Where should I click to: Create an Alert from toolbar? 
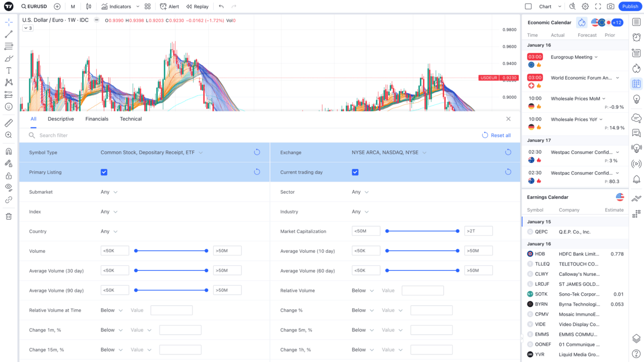click(x=169, y=6)
